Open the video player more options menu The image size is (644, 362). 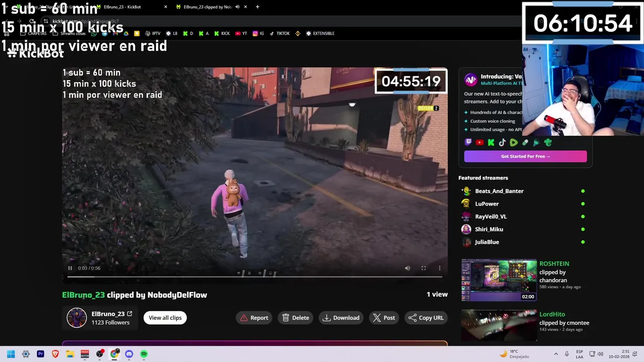point(439,268)
